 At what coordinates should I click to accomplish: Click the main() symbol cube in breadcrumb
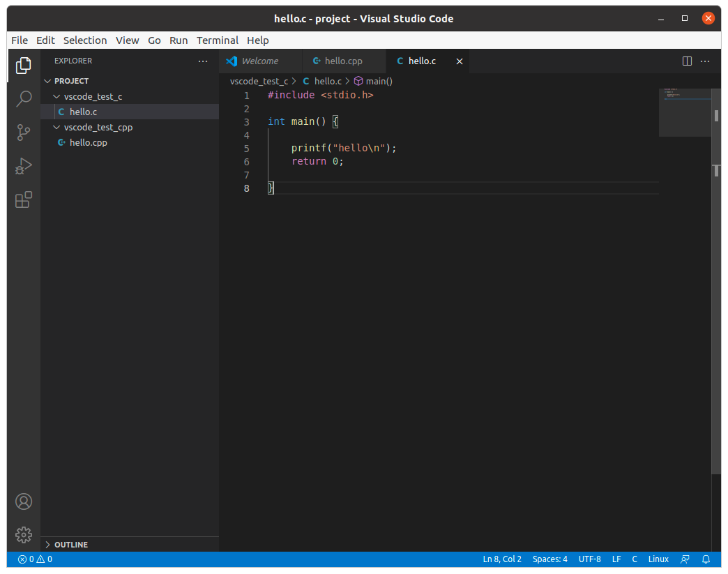[x=358, y=82]
